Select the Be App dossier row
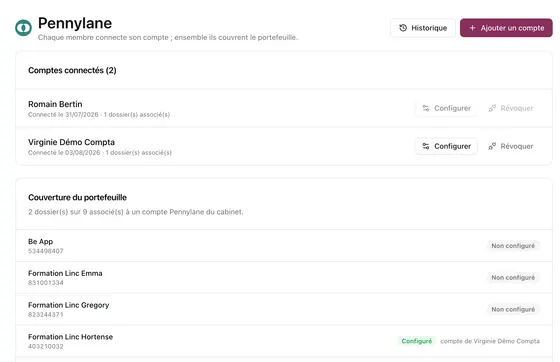This screenshot has height=362, width=560. point(284,246)
